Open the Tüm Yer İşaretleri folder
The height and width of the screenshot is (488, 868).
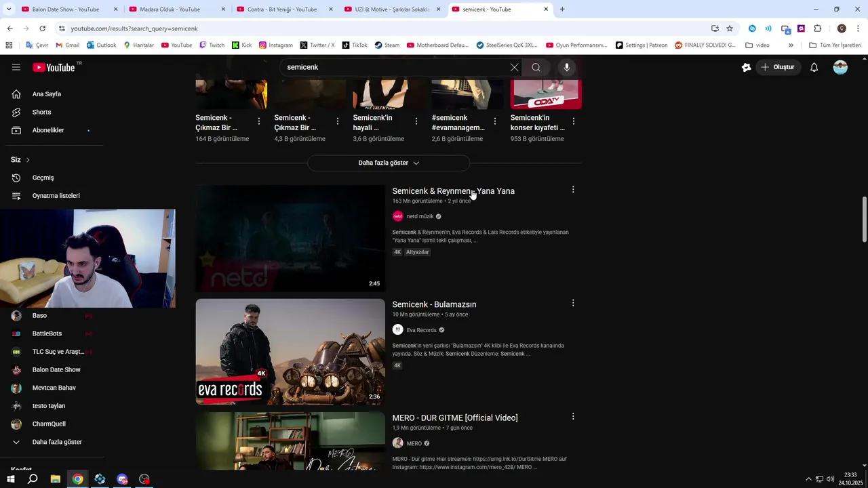[x=835, y=45]
